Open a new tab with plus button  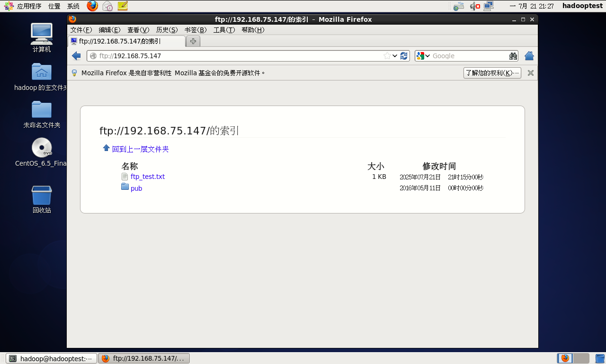point(193,41)
